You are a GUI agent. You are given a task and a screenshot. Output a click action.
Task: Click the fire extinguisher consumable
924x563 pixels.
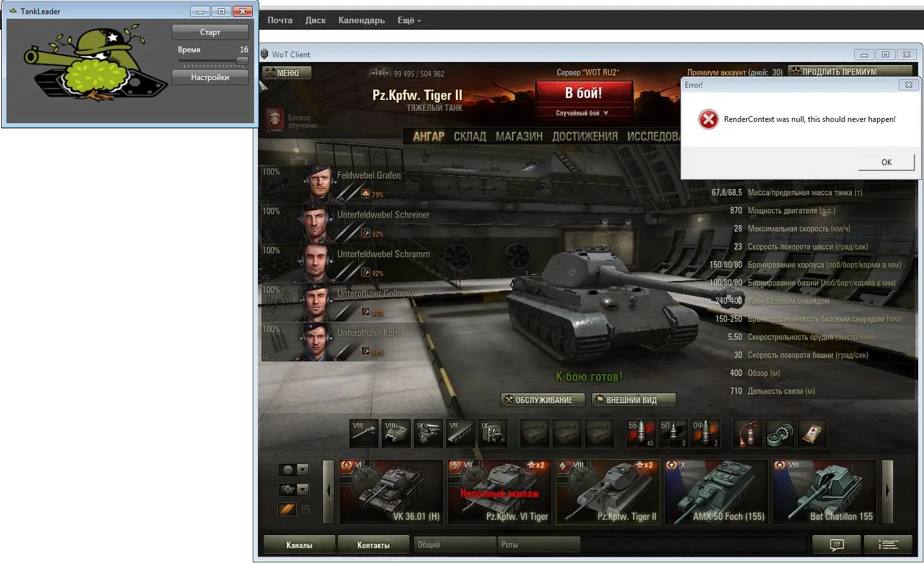[748, 433]
